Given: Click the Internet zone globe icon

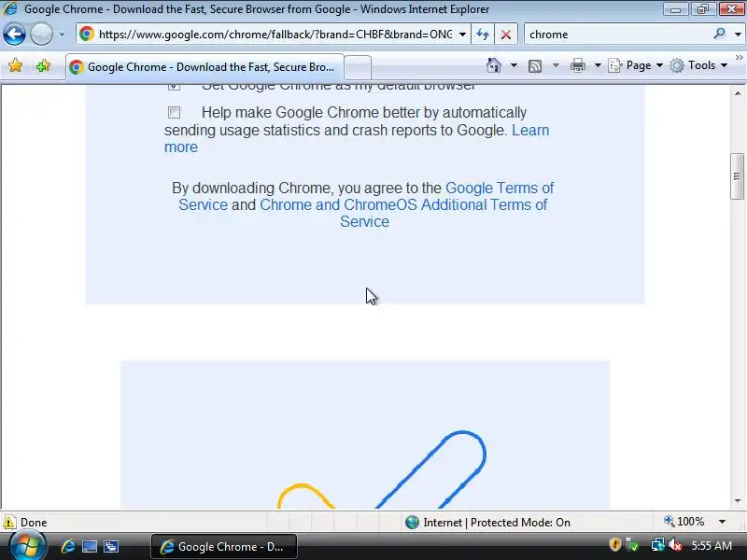Looking at the screenshot, I should [x=412, y=523].
